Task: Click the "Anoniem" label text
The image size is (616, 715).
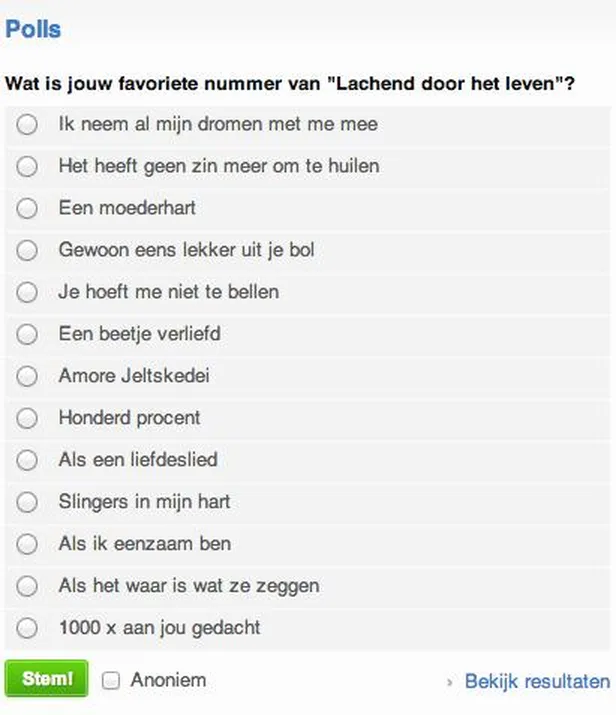Action: pos(168,680)
